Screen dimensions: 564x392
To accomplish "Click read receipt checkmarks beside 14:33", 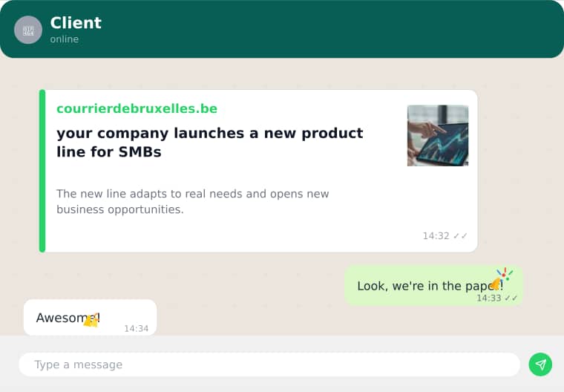I will point(511,298).
